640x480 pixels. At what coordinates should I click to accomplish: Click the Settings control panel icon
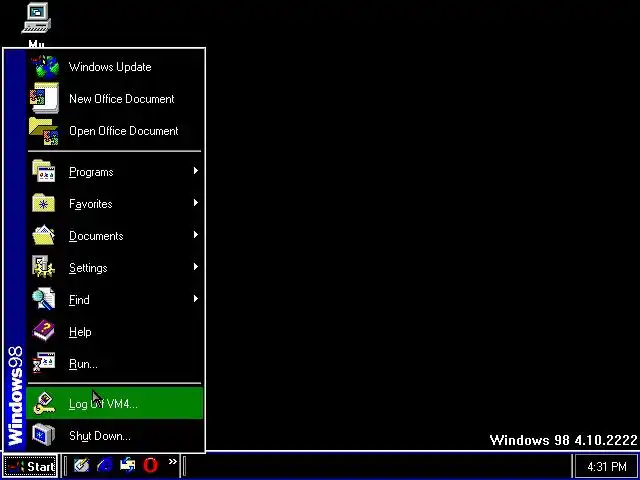43,267
